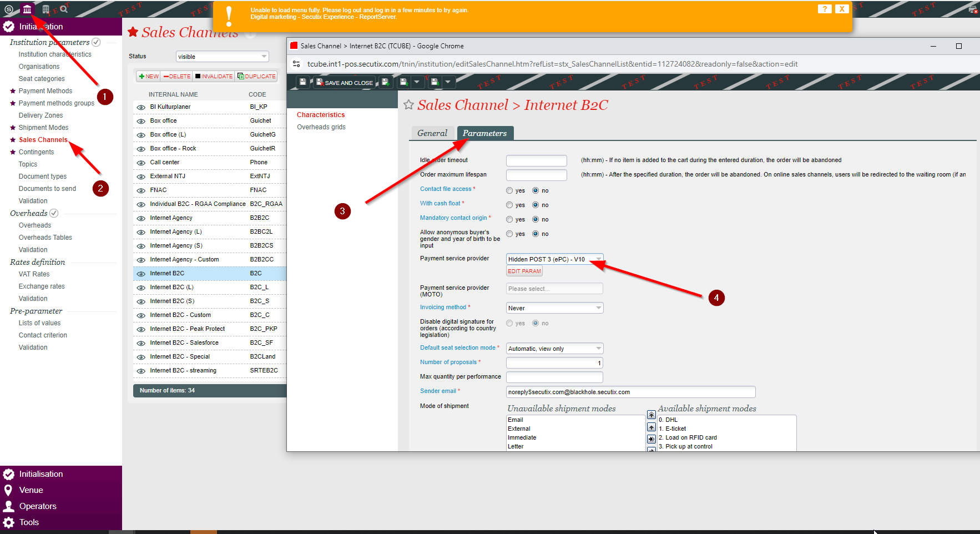Click the Initialisation checkmark icon in bottom sidebar
Image resolution: width=980 pixels, height=534 pixels.
coord(9,474)
